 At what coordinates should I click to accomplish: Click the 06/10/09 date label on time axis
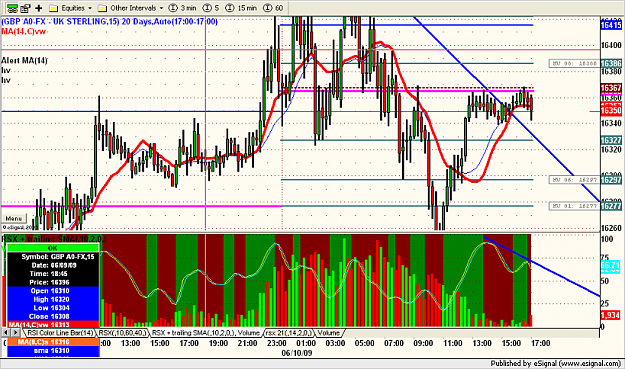pos(297,353)
